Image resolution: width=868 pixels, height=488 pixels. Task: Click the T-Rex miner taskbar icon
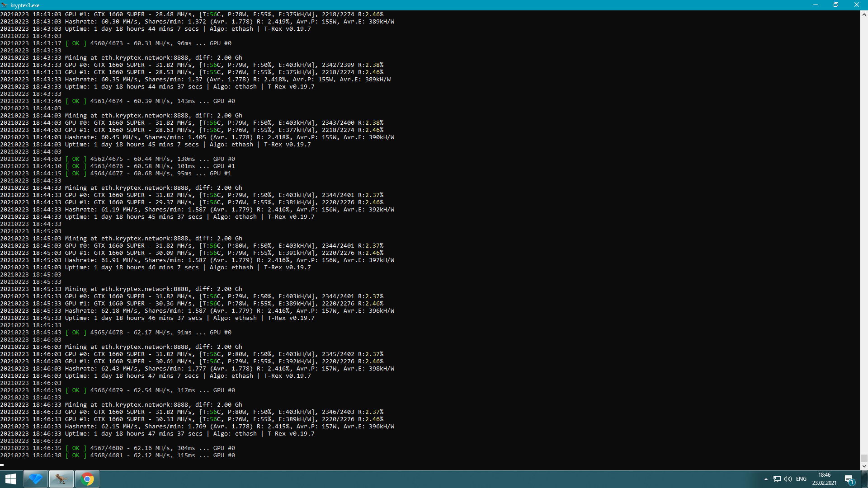61,479
